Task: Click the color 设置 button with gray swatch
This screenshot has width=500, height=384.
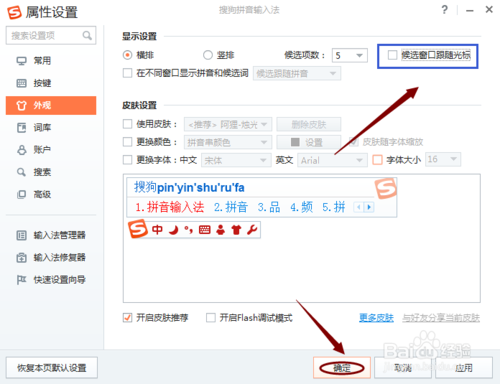Action: pyautogui.click(x=309, y=143)
